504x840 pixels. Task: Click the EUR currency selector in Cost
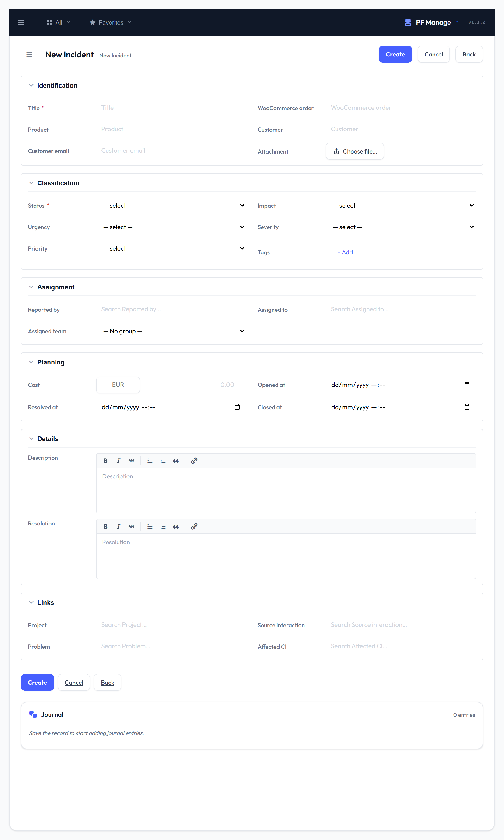[118, 385]
